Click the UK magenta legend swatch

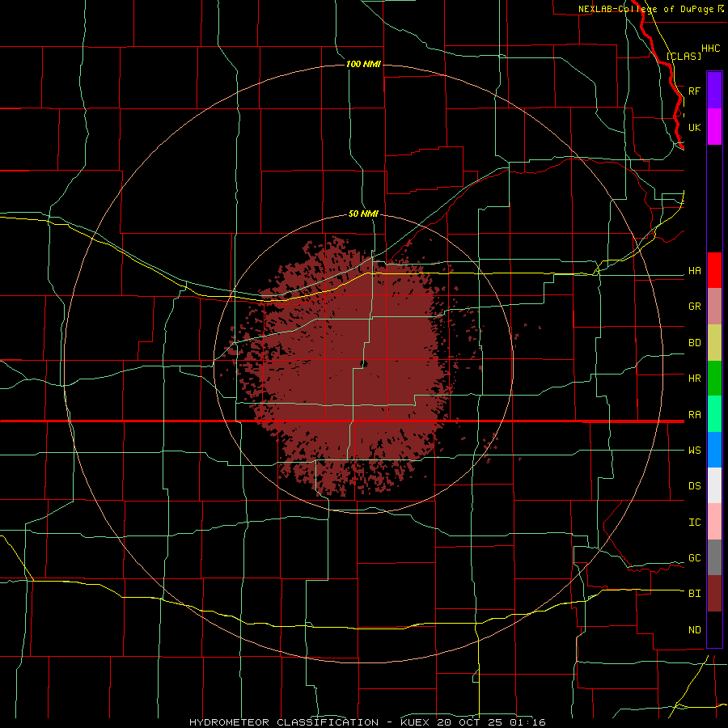tap(714, 127)
